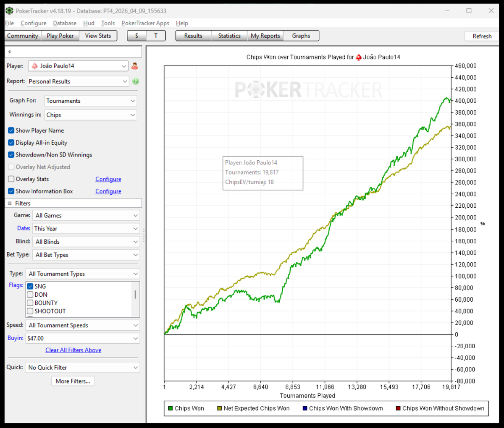Enable Overlay Stats checkbox
The width and height of the screenshot is (504, 428).
(x=11, y=179)
